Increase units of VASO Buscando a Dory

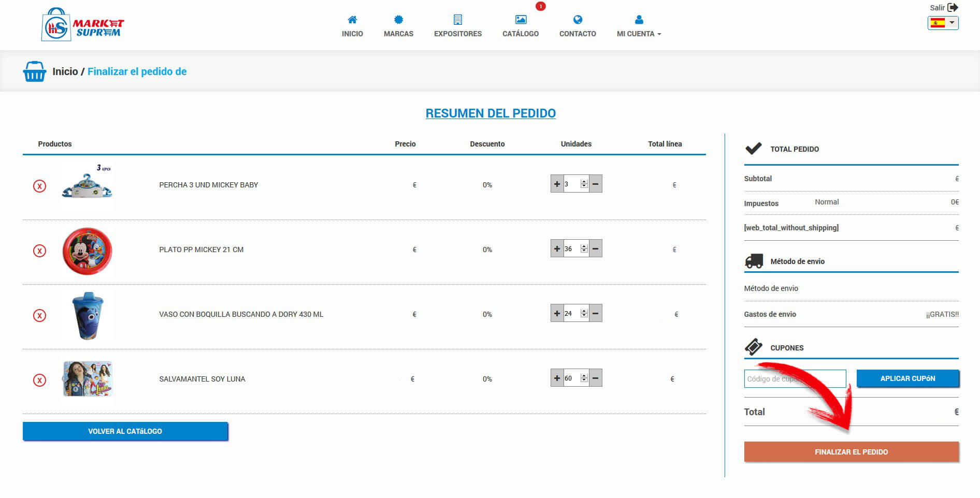557,313
